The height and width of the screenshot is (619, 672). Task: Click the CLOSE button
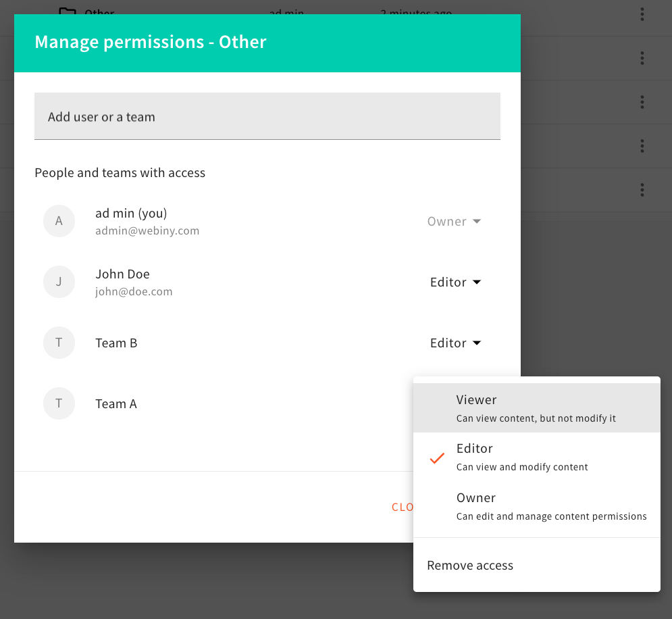point(404,507)
